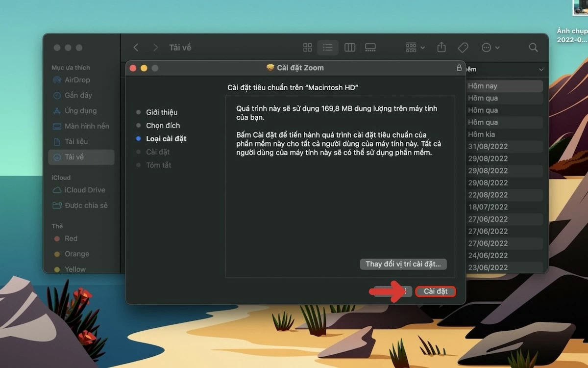Switch Finder to column view

[349, 48]
